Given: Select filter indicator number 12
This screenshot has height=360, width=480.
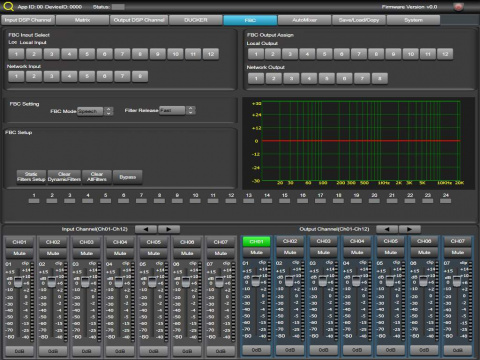Looking at the screenshot, I should point(231,201).
